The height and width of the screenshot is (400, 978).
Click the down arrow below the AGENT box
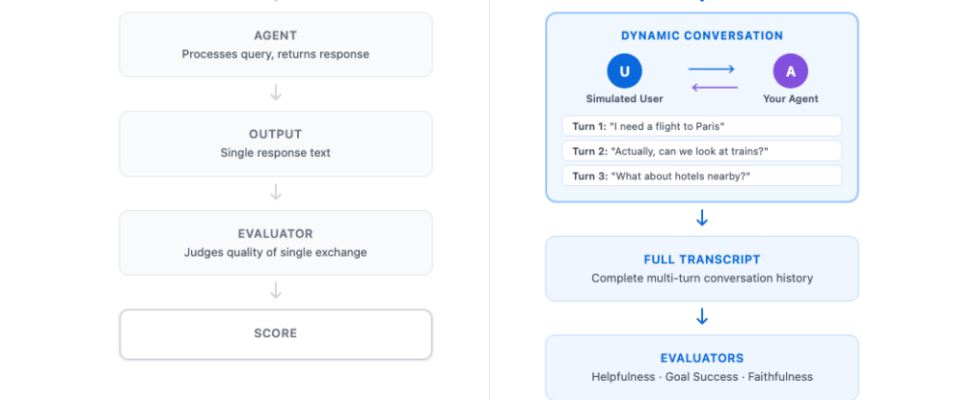click(276, 93)
